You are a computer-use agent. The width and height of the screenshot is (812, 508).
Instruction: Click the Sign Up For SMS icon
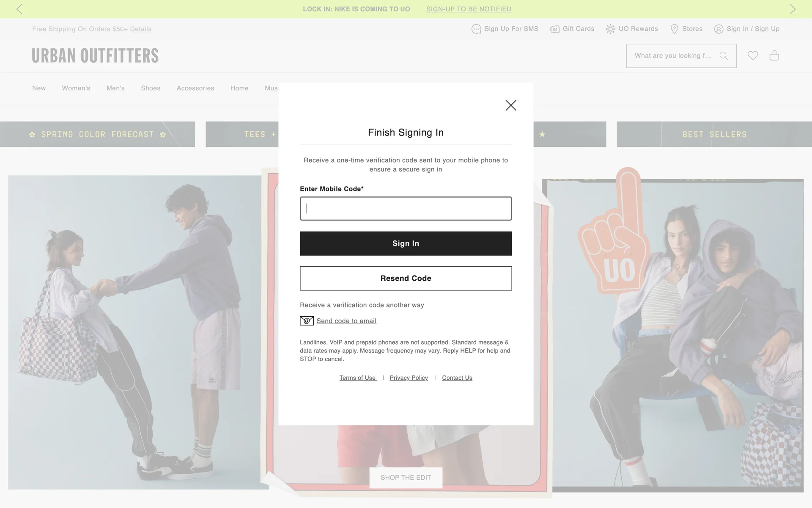coord(476,29)
